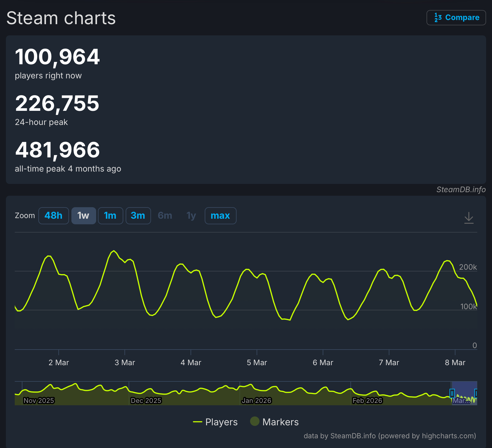Show the max zoom range

(x=220, y=216)
